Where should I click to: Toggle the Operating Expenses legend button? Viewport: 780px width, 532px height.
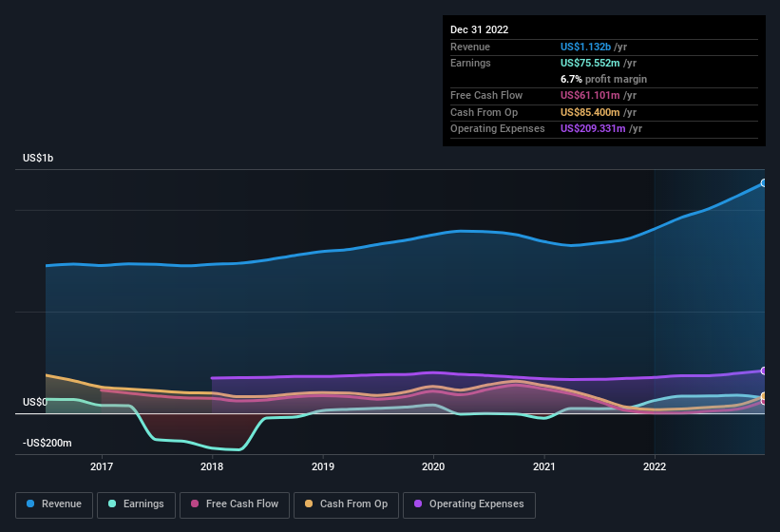pos(469,504)
